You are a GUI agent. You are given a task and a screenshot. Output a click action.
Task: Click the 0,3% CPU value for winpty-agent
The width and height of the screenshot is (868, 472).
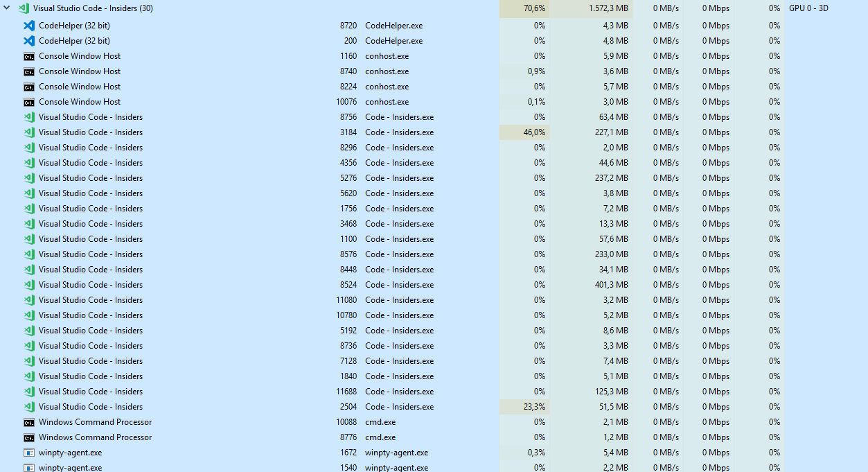[536, 453]
